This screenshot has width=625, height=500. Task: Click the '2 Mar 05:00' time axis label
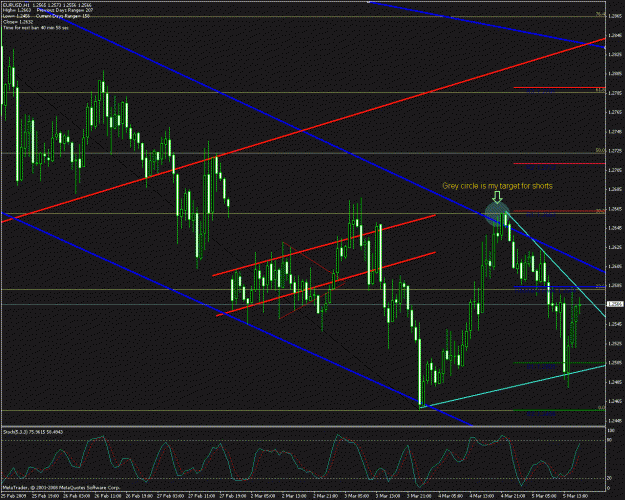(263, 496)
